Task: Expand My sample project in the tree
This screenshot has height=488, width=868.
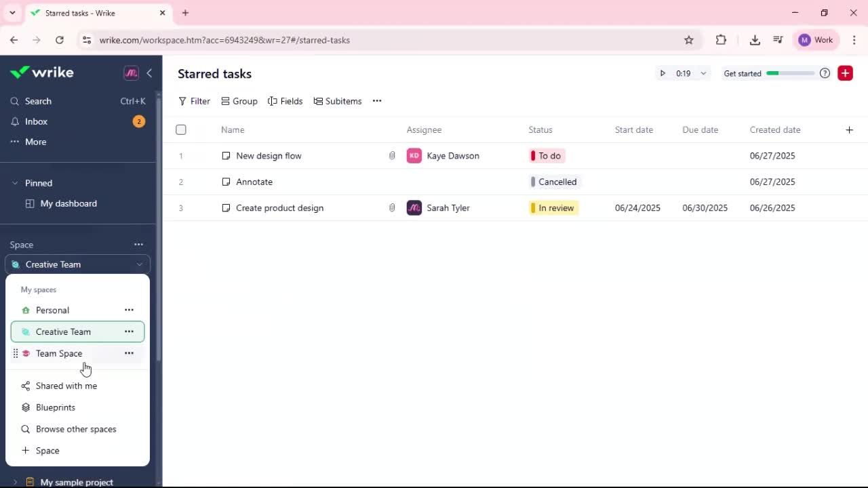Action: pos(15,483)
